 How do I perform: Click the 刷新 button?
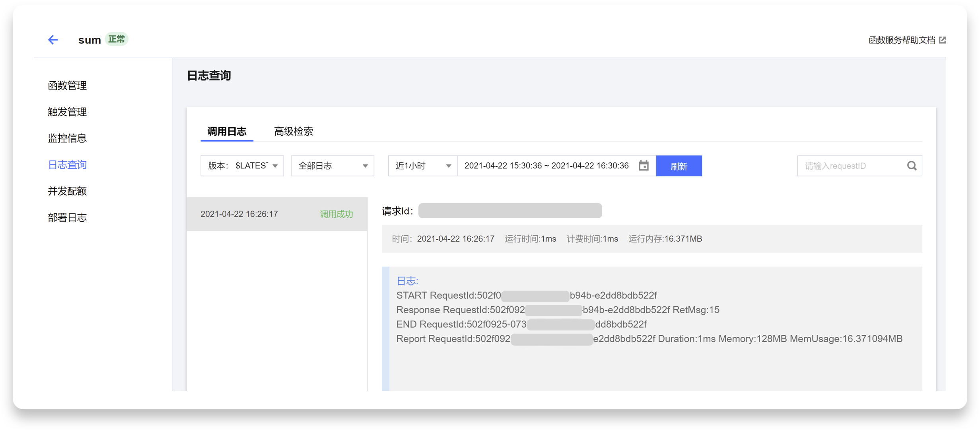pyautogui.click(x=679, y=166)
